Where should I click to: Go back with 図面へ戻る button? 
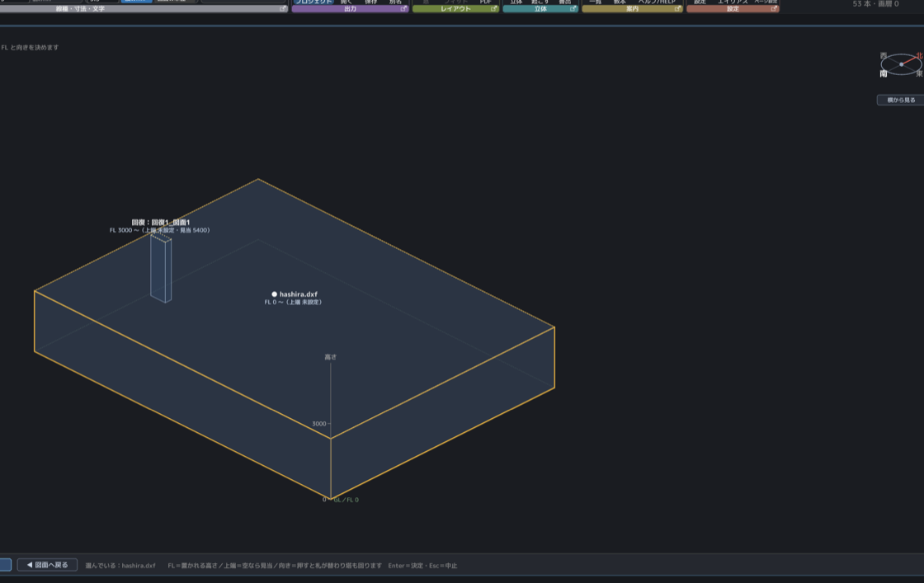(x=47, y=565)
